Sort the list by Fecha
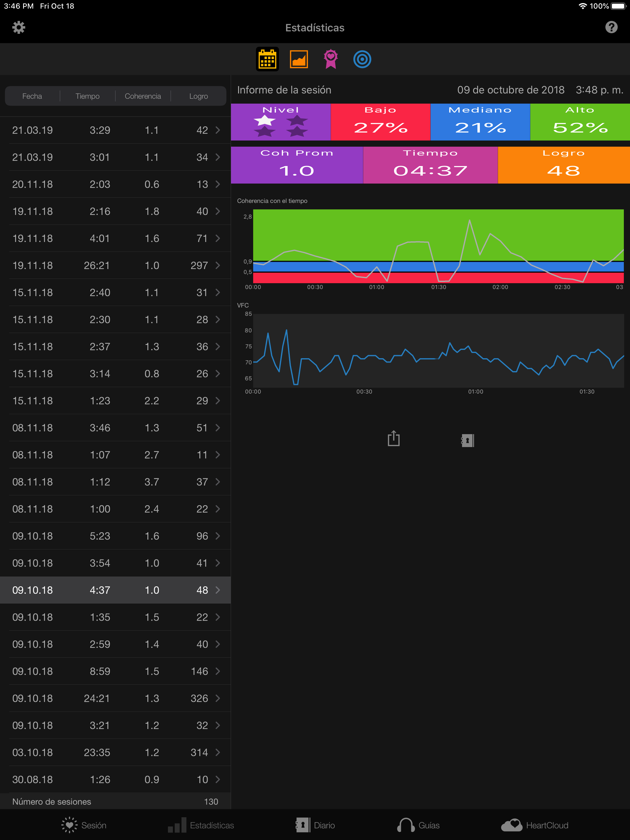The width and height of the screenshot is (630, 840). (32, 96)
